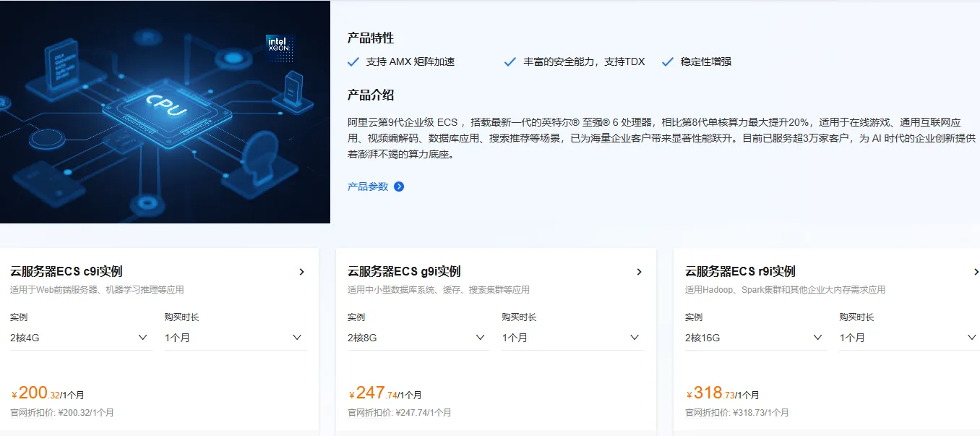Click the 支持 AMX 矩阵加速 feature text
Image resolution: width=980 pixels, height=436 pixels.
click(411, 62)
